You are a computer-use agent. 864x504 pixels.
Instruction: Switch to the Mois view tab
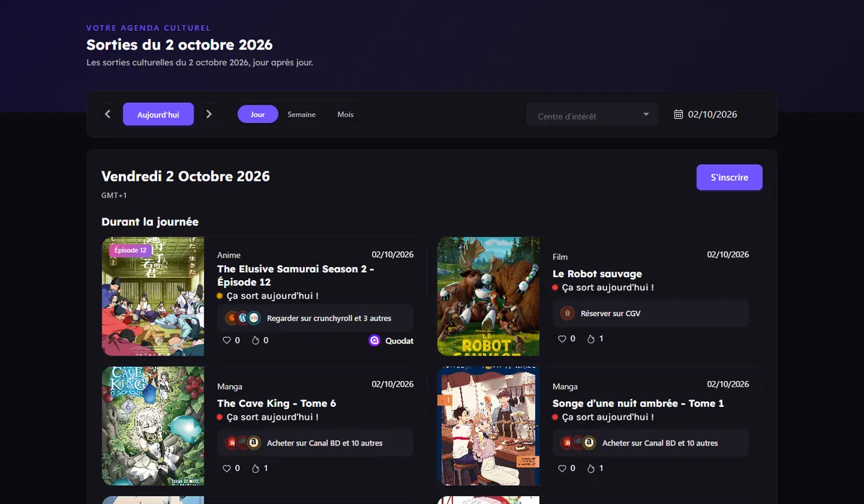[x=346, y=114]
